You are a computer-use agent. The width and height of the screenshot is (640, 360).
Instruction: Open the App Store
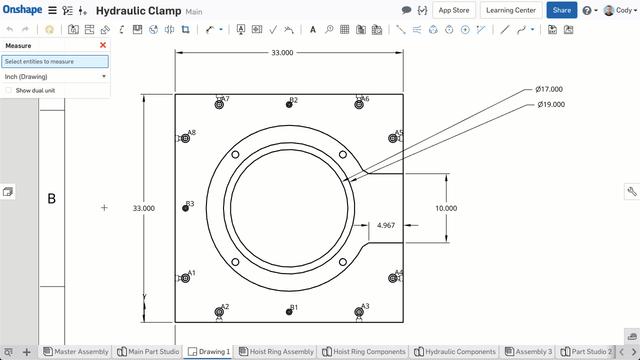[x=454, y=10]
